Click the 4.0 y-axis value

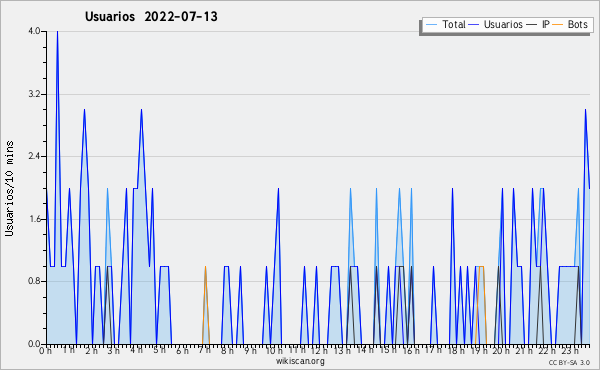pyautogui.click(x=34, y=31)
